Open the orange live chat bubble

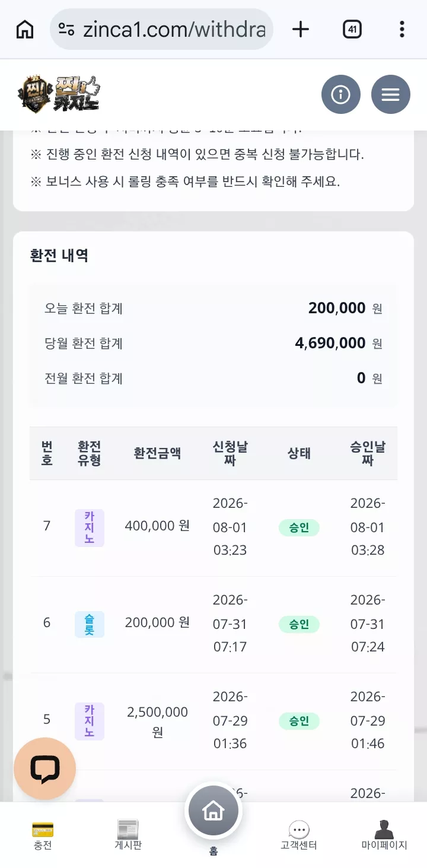45,769
